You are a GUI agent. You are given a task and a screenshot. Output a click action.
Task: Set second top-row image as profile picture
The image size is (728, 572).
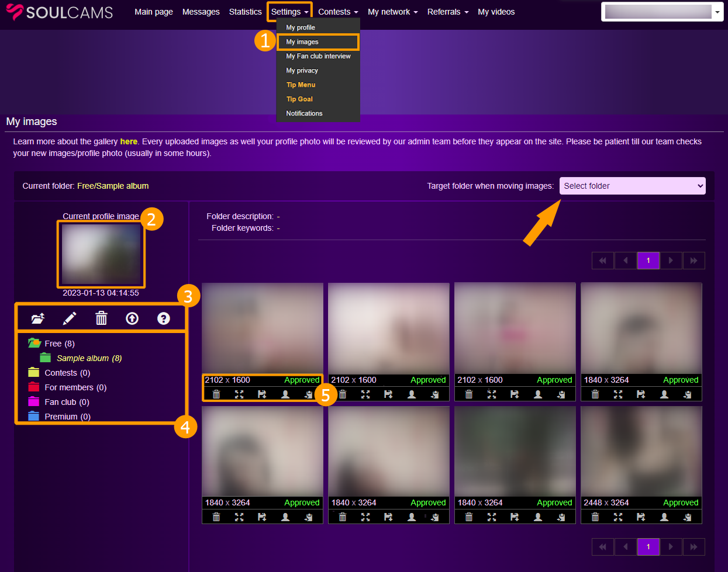[412, 394]
